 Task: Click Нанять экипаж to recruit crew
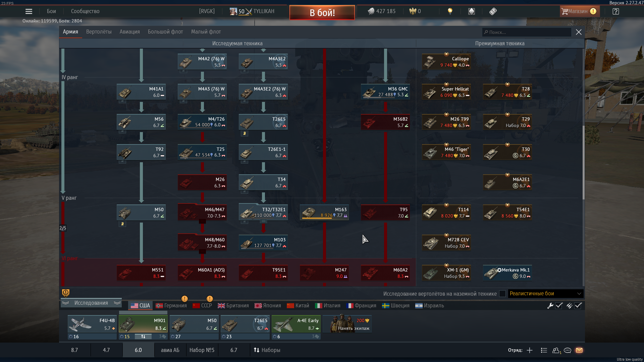[x=347, y=324]
